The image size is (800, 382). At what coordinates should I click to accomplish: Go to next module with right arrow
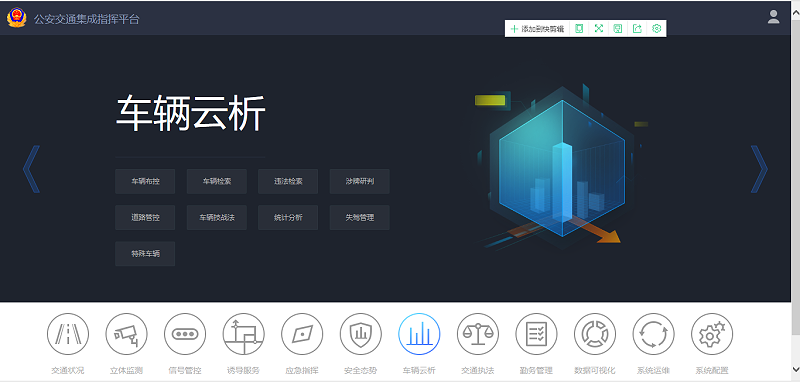point(759,169)
